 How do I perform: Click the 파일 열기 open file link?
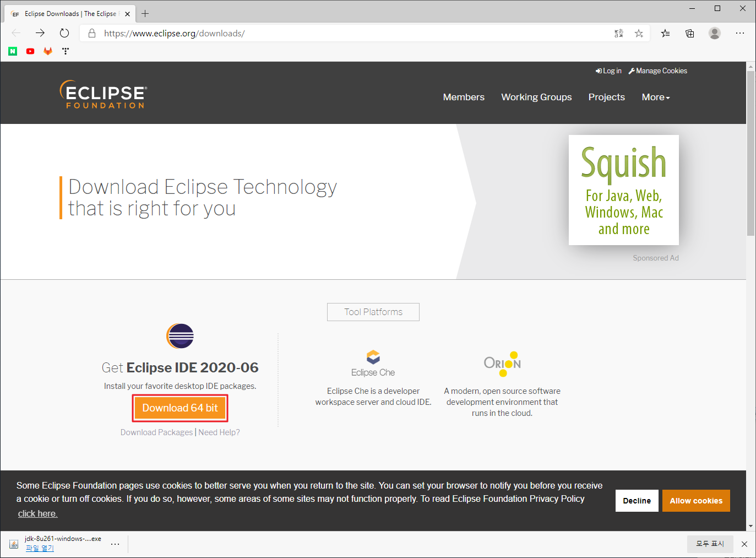(x=40, y=548)
